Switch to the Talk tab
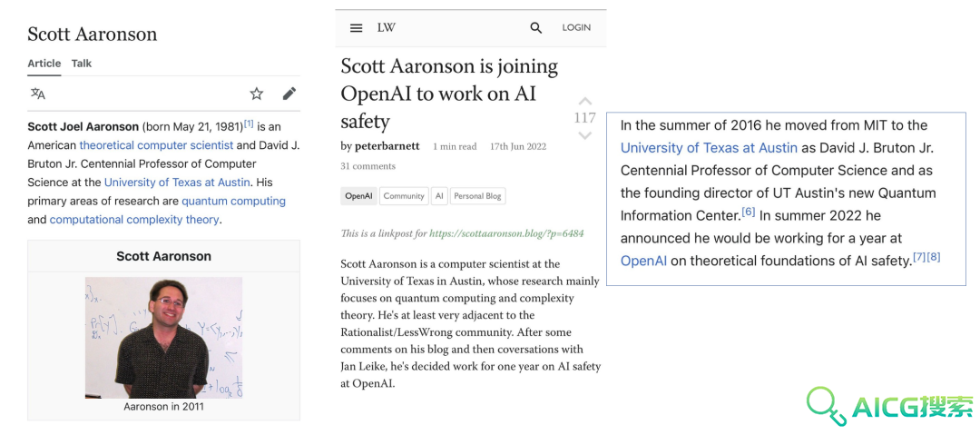The image size is (980, 435). pyautogui.click(x=82, y=64)
